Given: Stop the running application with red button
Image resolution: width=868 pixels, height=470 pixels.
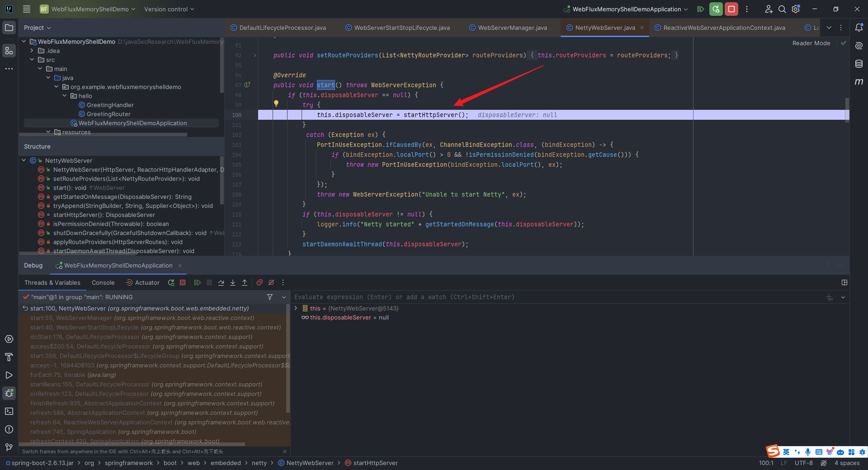Looking at the screenshot, I should [731, 9].
